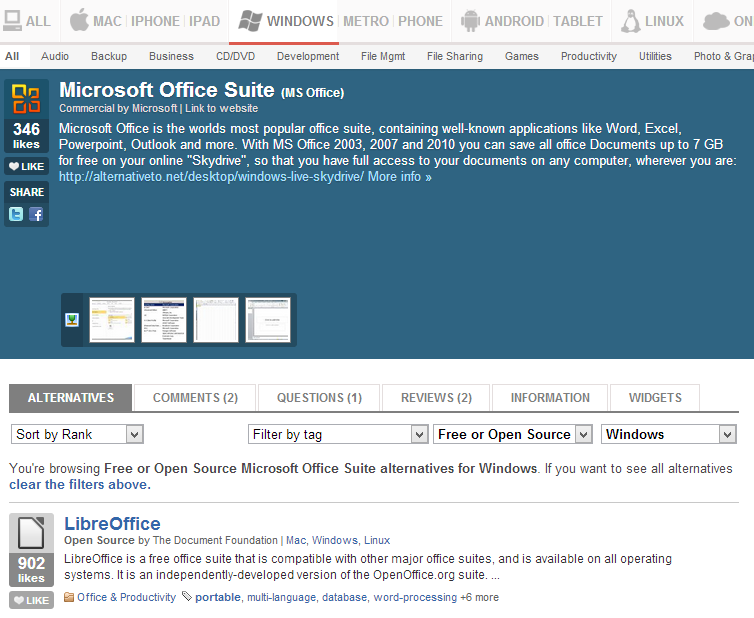This screenshot has width=754, height=618.
Task: Follow the Link to website link
Action: [222, 108]
